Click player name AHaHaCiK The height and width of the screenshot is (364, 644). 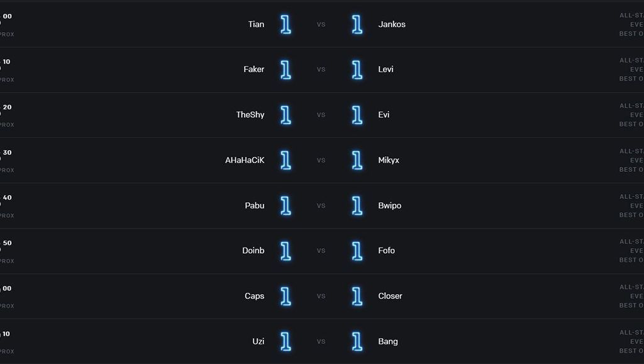245,160
